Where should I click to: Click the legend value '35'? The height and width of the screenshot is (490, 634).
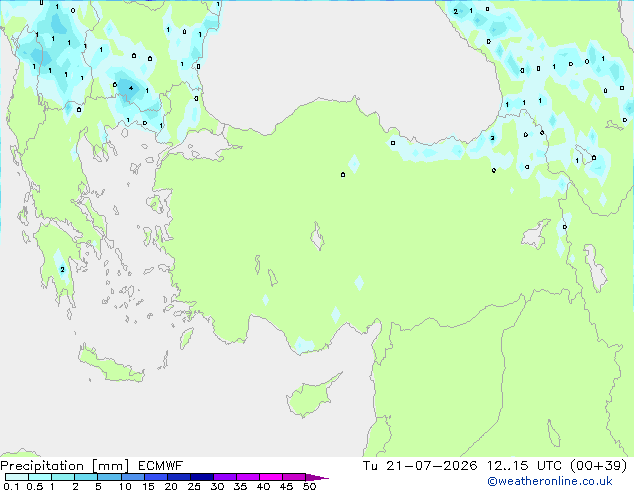240,486
